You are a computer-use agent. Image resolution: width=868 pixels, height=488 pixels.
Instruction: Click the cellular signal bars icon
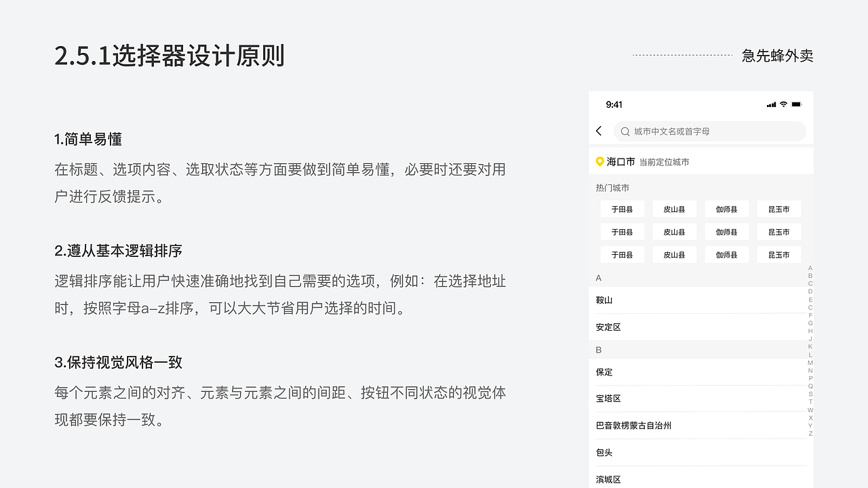(772, 104)
